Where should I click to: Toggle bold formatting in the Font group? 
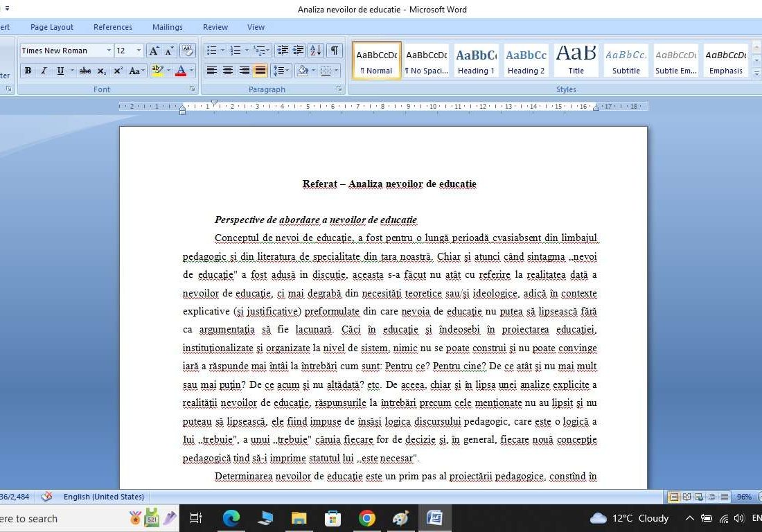tap(28, 71)
